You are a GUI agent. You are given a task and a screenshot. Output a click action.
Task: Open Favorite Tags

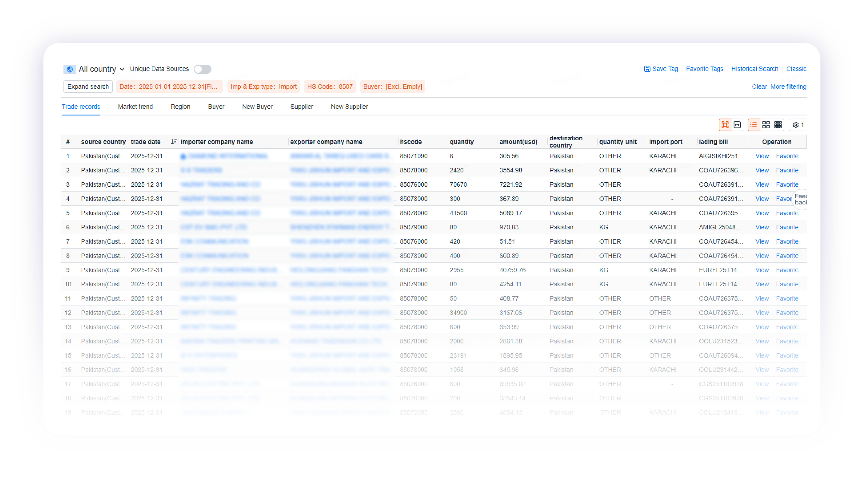[705, 69]
